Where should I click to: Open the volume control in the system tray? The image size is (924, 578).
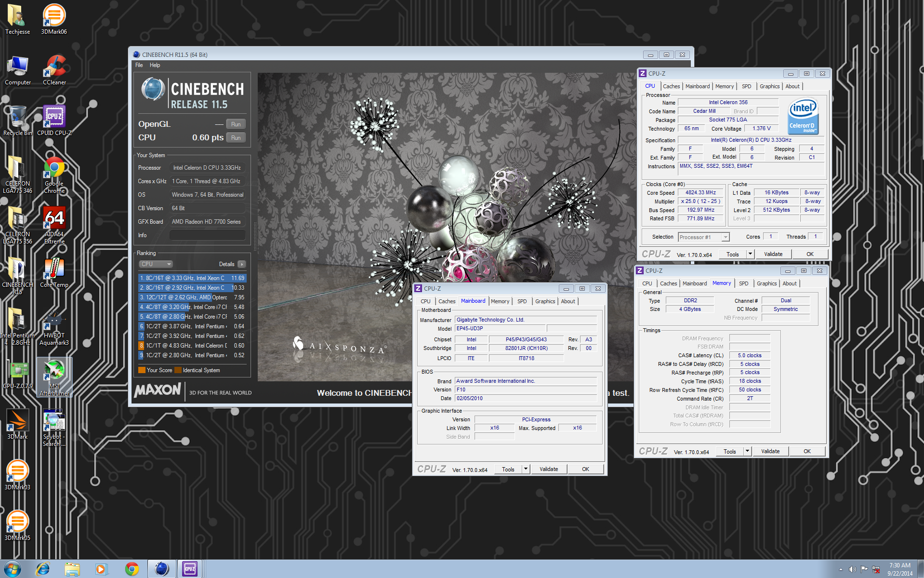point(852,569)
